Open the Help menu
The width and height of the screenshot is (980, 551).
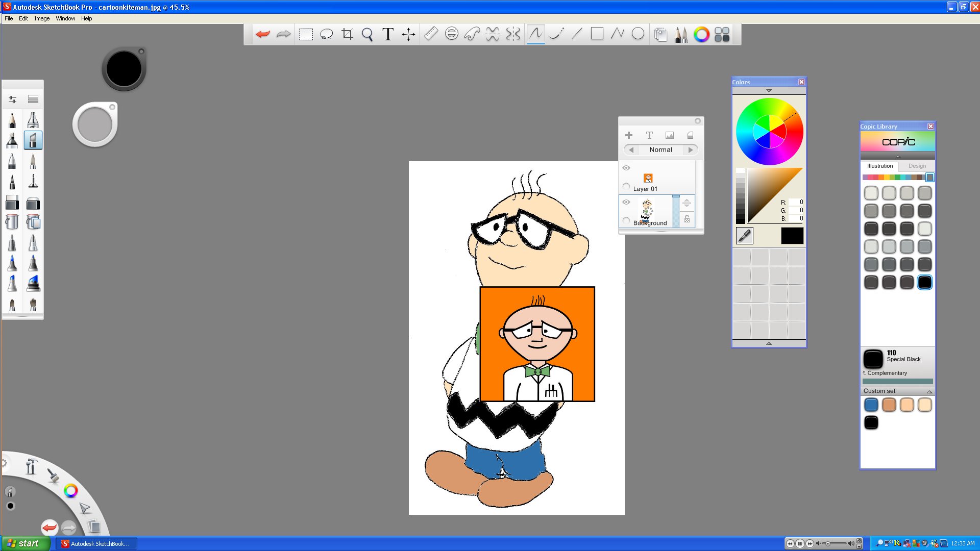(x=87, y=18)
